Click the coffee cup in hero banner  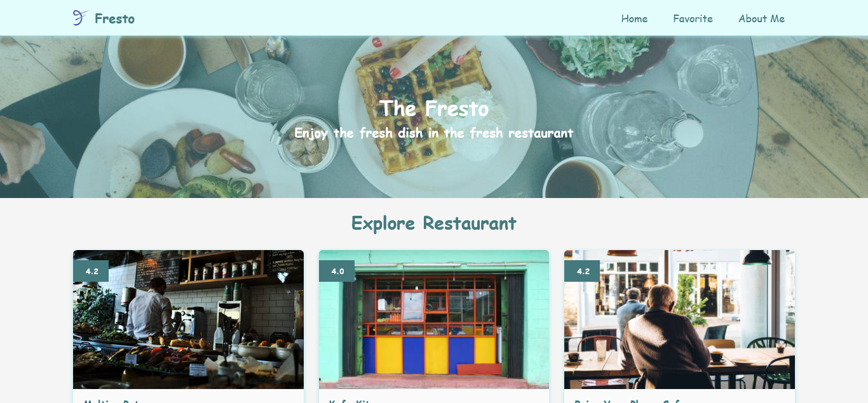click(146, 57)
